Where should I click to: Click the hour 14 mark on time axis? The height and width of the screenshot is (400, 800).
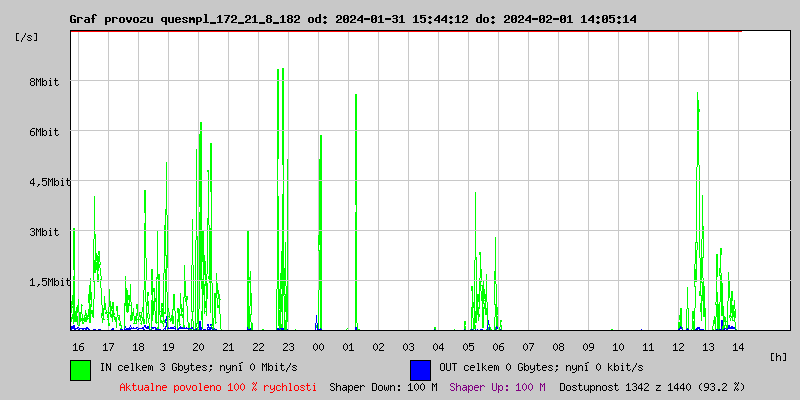point(738,346)
